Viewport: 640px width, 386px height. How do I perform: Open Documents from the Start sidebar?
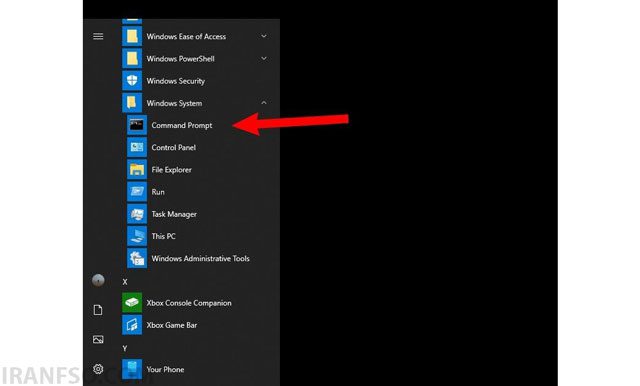click(x=98, y=310)
